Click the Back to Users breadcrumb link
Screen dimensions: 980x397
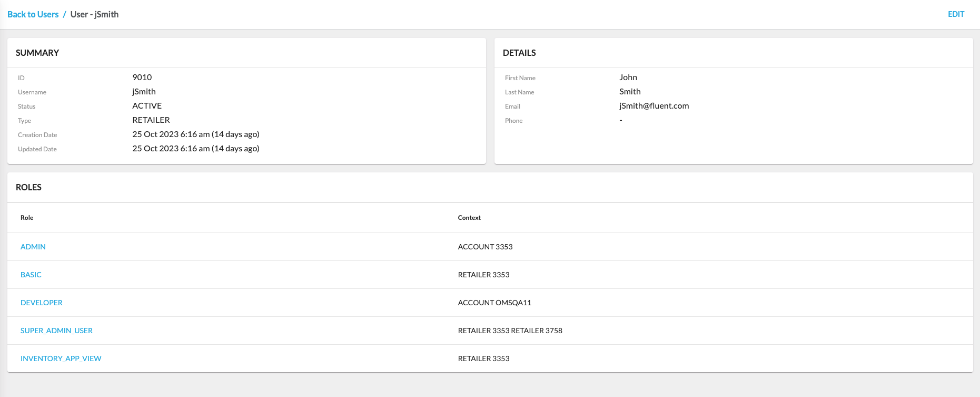[x=33, y=14]
